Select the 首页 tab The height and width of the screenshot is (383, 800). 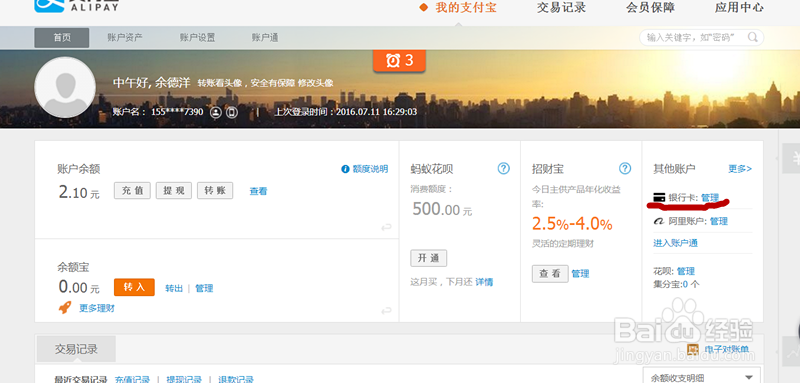(62, 38)
